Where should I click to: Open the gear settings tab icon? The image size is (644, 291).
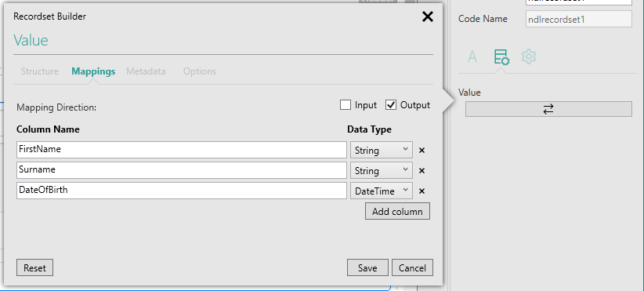coord(529,56)
